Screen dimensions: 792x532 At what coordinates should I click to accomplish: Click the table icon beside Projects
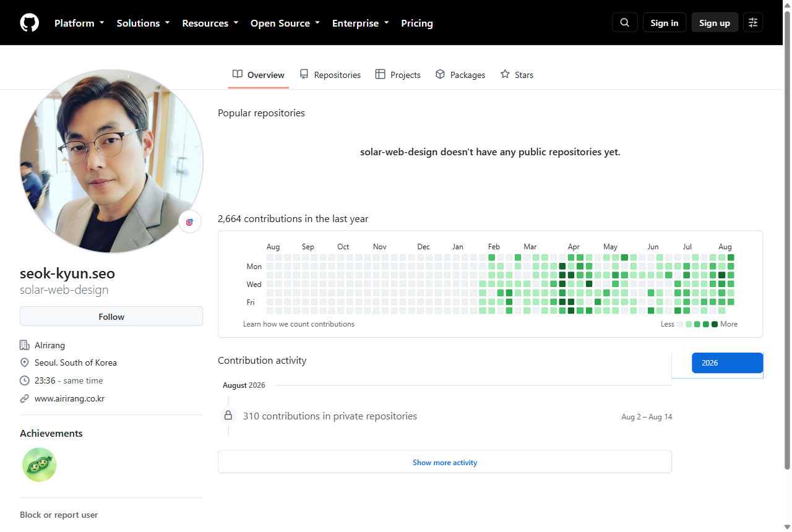click(x=381, y=74)
